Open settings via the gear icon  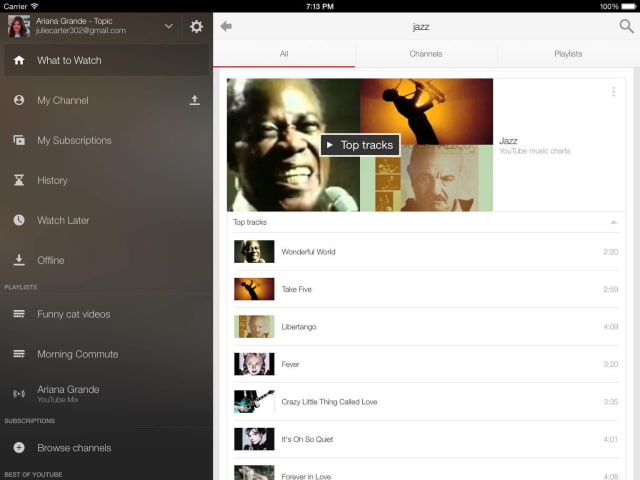click(x=196, y=26)
